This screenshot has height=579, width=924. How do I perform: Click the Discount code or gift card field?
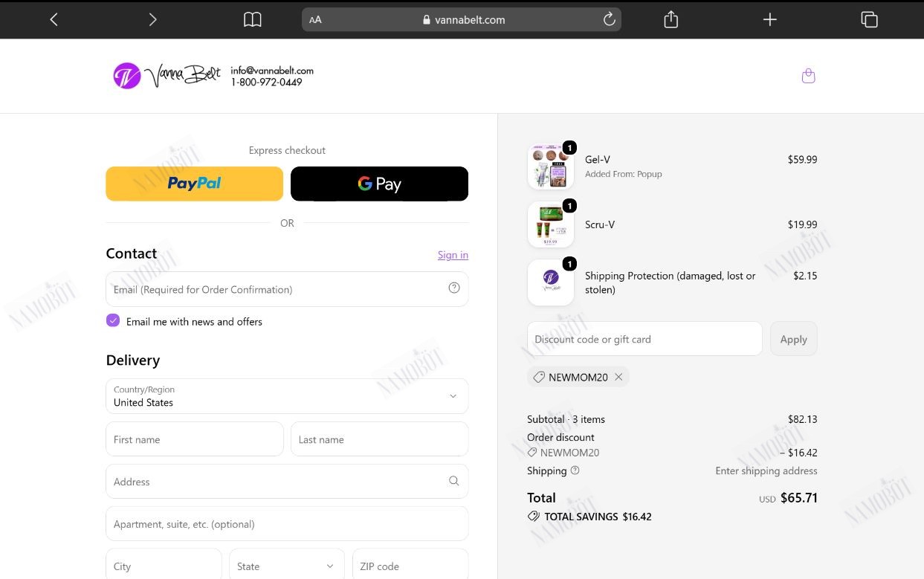(x=644, y=339)
